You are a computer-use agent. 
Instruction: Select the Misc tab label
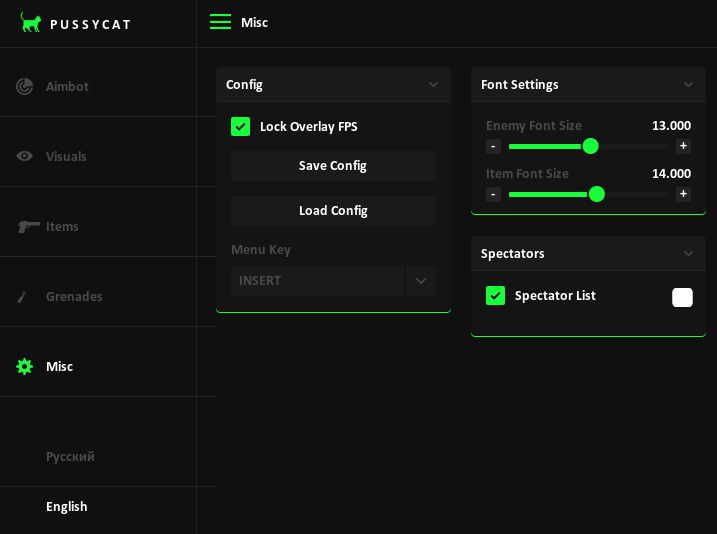point(59,367)
